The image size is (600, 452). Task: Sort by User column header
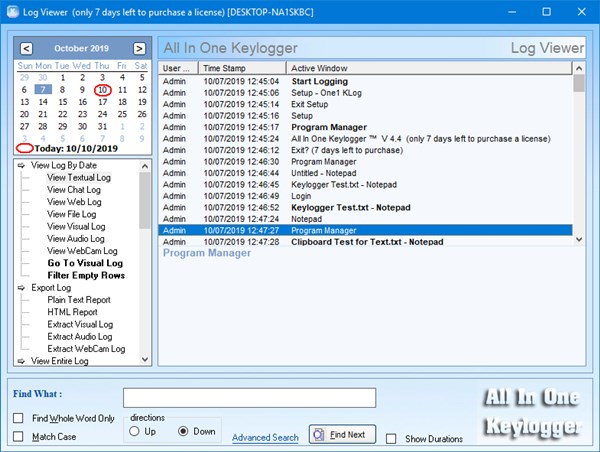pyautogui.click(x=178, y=68)
